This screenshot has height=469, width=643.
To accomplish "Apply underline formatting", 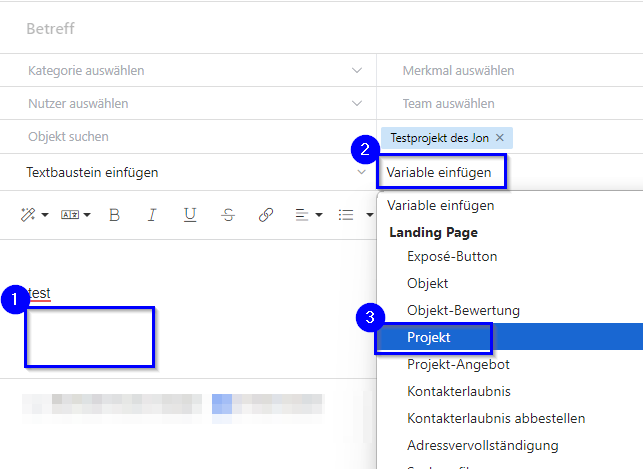I will (x=190, y=215).
